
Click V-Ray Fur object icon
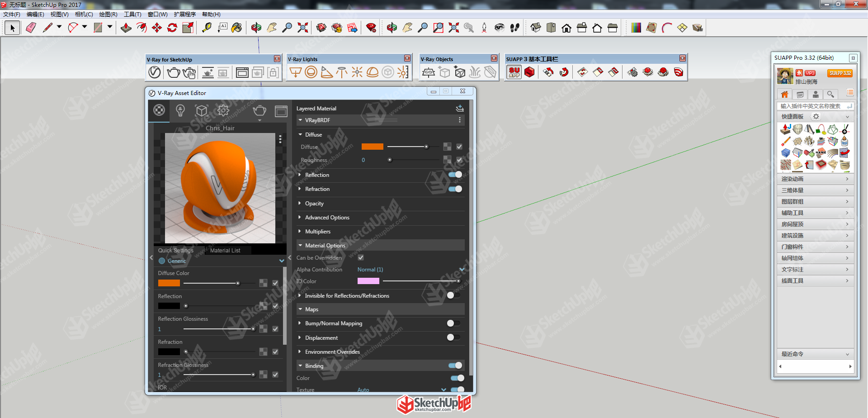coord(475,72)
